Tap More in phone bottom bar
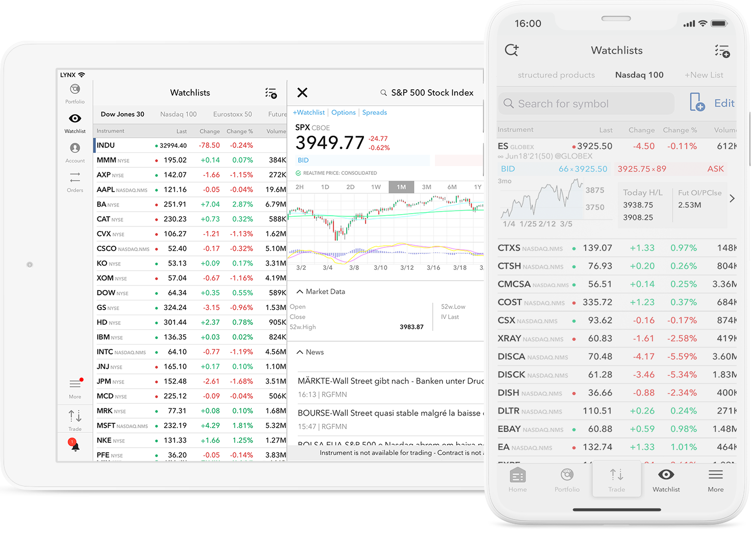756x538 pixels. pyautogui.click(x=716, y=480)
